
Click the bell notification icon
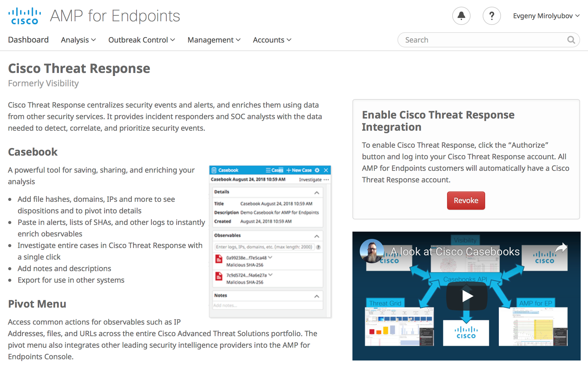click(461, 16)
